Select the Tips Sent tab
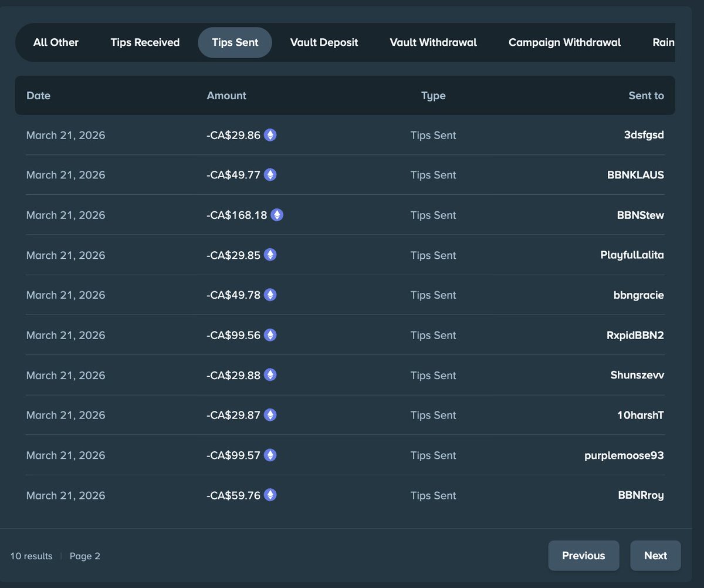The image size is (704, 588). coord(235,42)
